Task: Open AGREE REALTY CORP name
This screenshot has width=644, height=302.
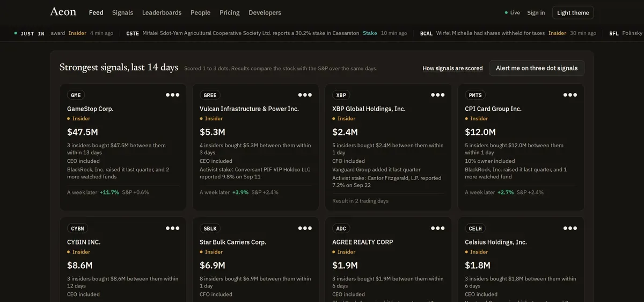Action: 363,242
